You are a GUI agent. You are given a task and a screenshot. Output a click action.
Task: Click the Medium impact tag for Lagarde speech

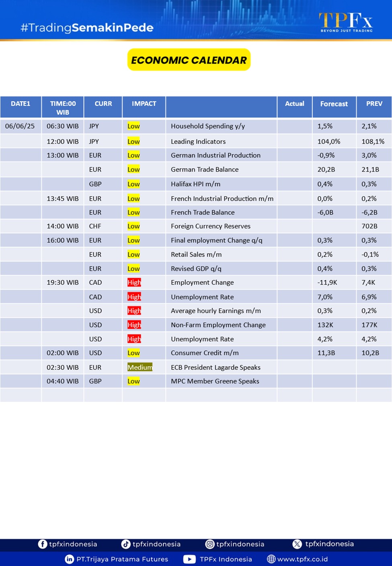(x=140, y=367)
